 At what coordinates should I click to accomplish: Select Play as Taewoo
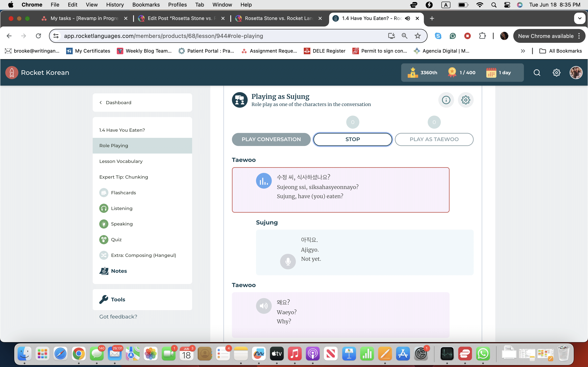click(x=434, y=139)
